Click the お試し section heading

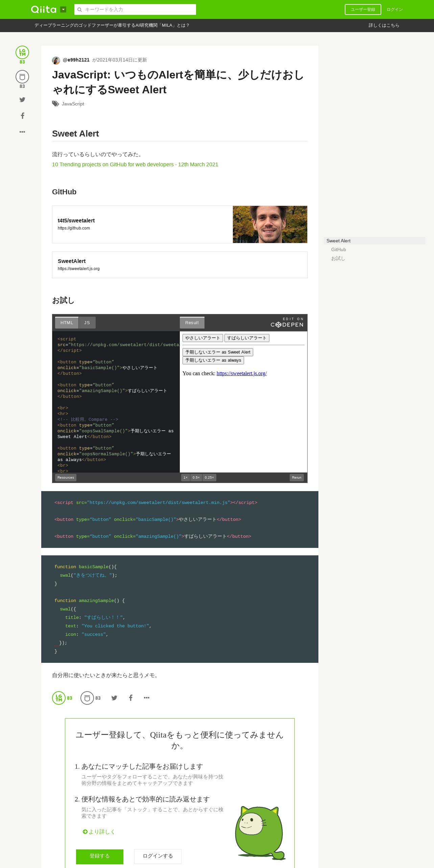[x=63, y=300]
